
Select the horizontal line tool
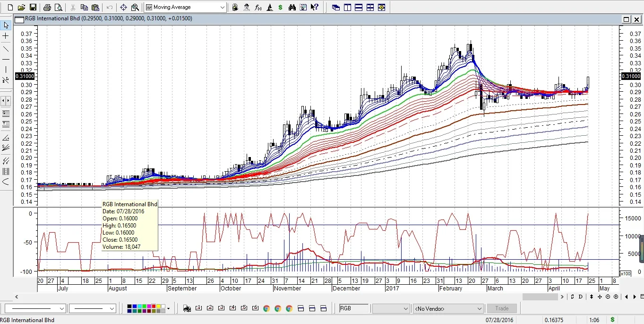6,59
